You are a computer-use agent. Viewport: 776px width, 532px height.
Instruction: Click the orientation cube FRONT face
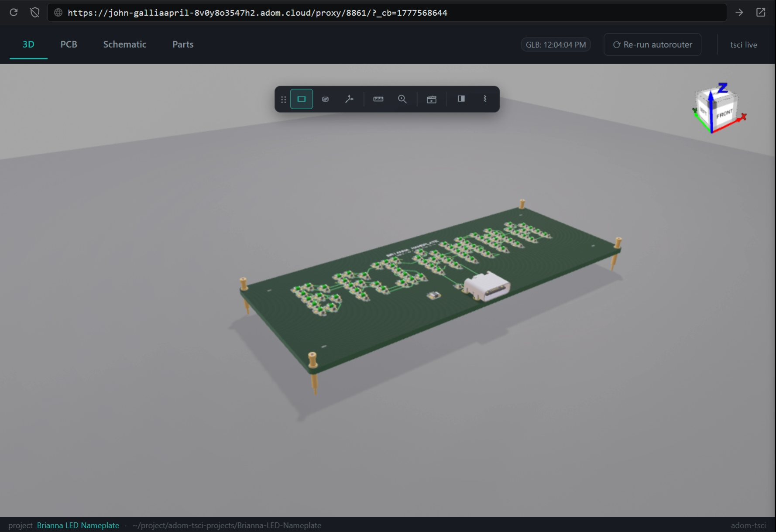(724, 114)
